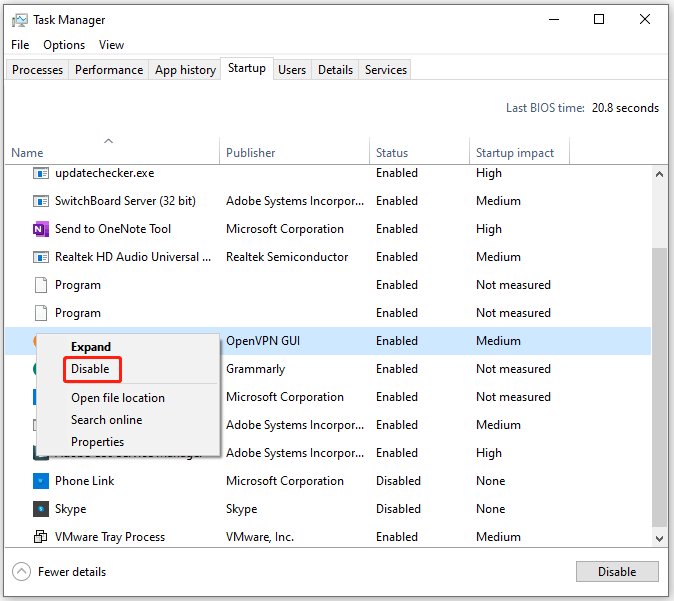This screenshot has height=601, width=674.
Task: Switch to the App history tab
Action: click(185, 70)
